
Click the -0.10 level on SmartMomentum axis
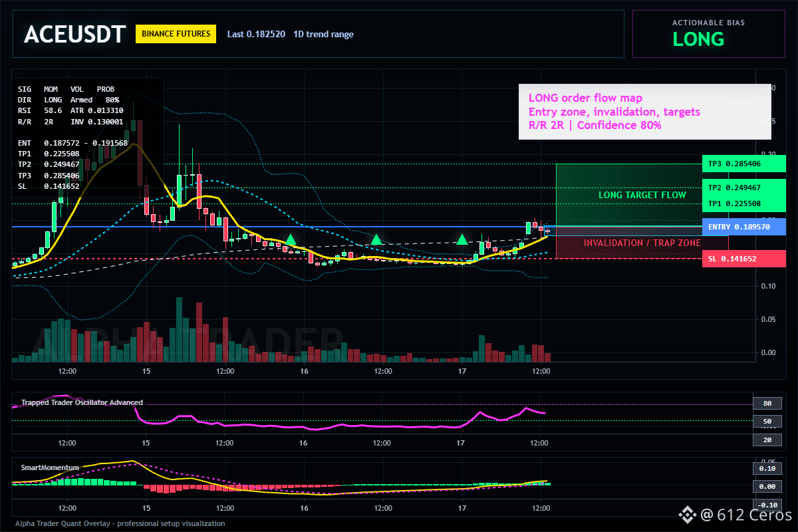pos(767,505)
